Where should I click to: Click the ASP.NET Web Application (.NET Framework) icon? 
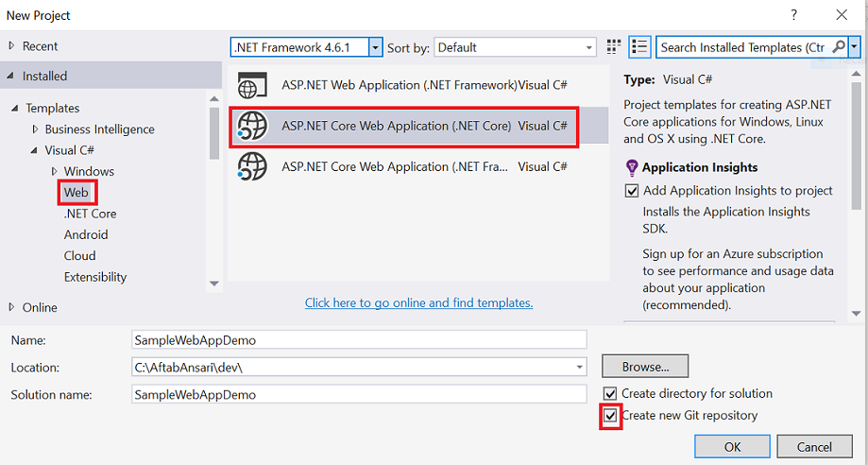point(252,86)
